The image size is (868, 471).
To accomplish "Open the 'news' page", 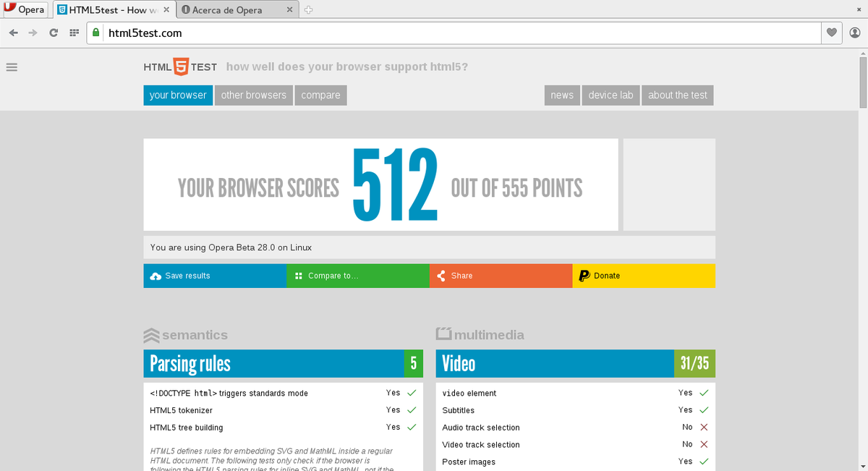I will [562, 95].
